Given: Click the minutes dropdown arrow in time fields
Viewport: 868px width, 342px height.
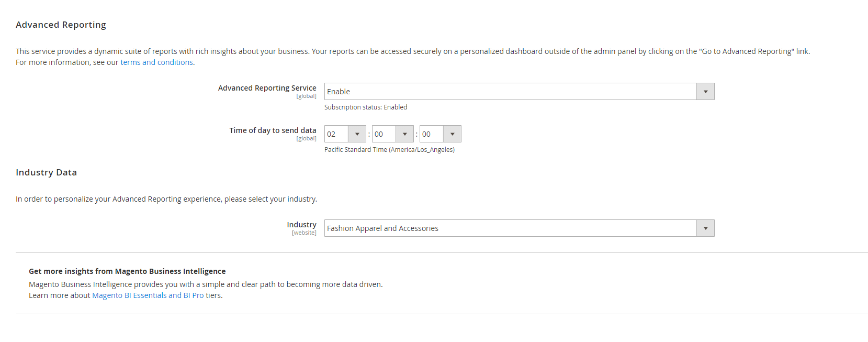Looking at the screenshot, I should click(405, 134).
